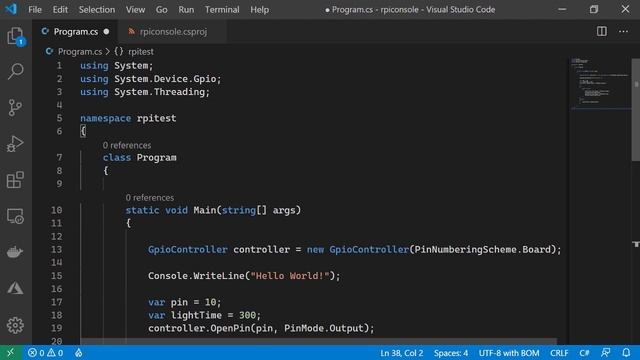Click the C# language mode item
The image size is (640, 360).
[x=584, y=353]
